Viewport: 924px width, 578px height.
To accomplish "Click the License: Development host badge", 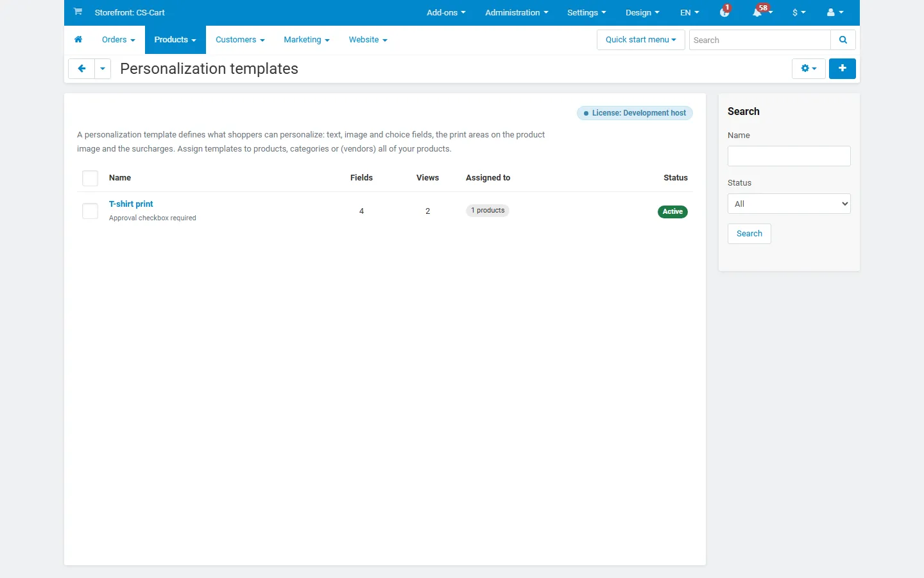I will coord(635,113).
